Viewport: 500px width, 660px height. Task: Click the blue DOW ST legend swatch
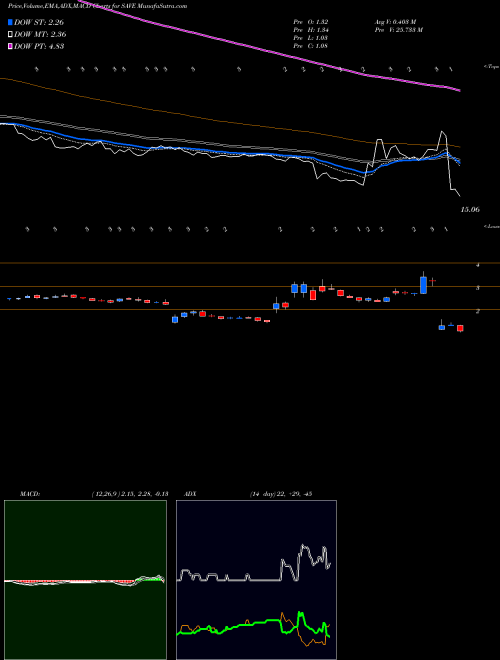coord(11,22)
